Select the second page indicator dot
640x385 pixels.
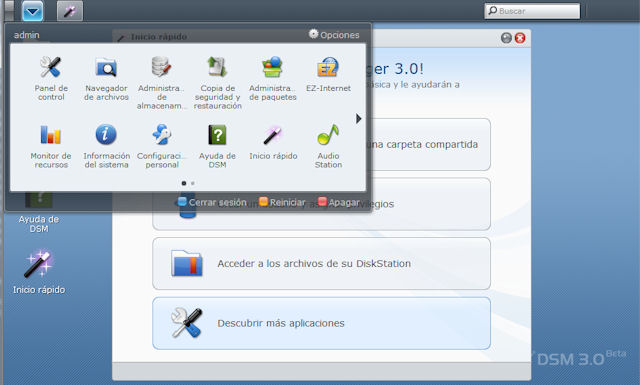(193, 183)
